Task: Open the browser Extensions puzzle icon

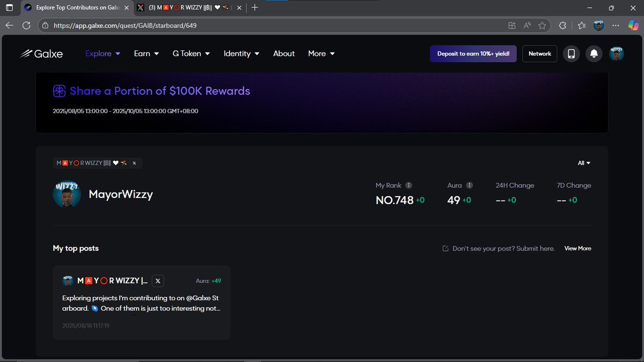Action: pos(562,25)
